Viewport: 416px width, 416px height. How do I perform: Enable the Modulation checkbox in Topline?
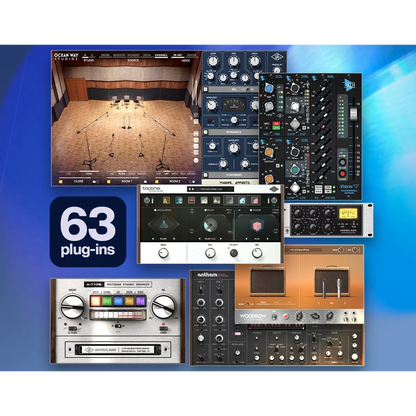[155, 210]
